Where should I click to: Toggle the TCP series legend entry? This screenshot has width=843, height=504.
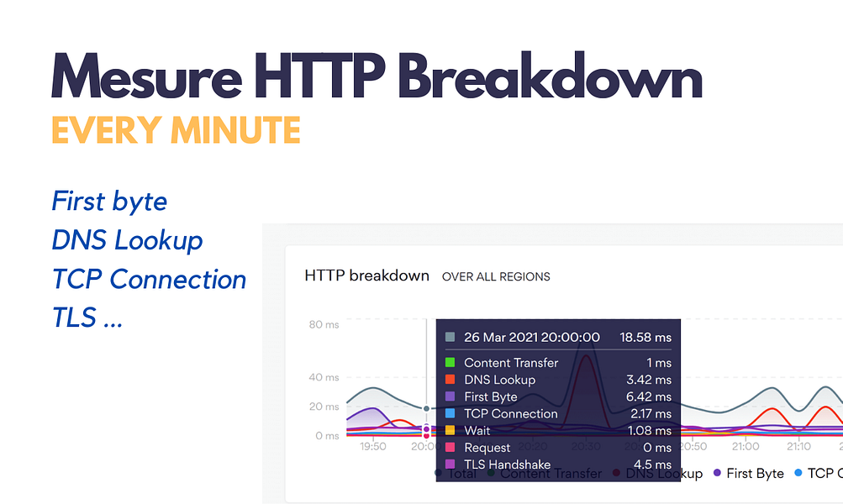(x=819, y=474)
